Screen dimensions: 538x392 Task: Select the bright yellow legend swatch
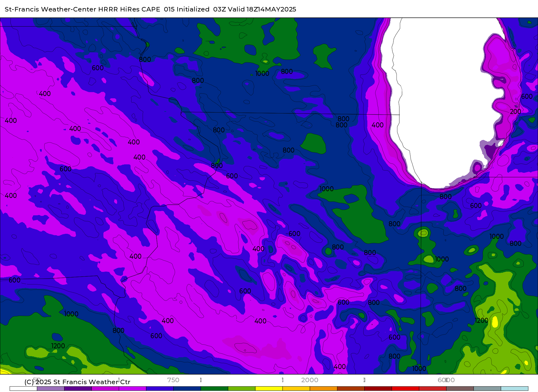point(269,389)
